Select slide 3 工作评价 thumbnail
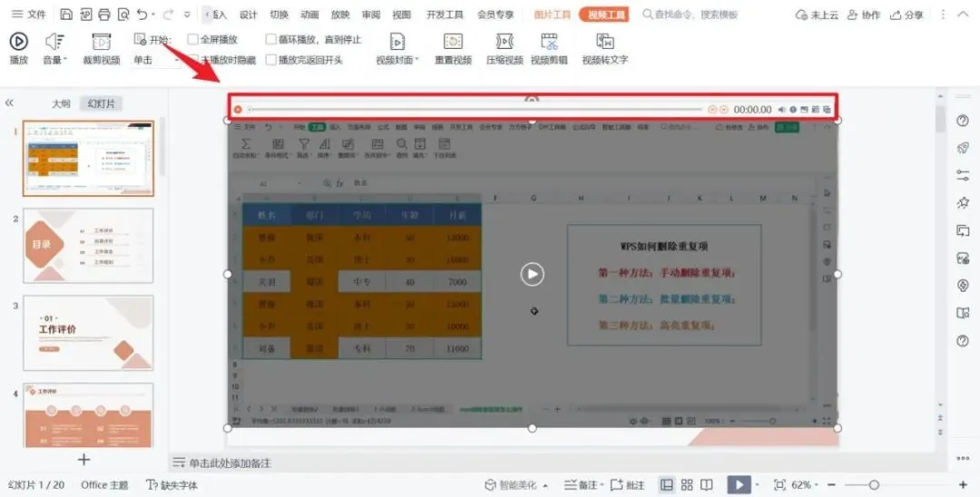 click(88, 334)
